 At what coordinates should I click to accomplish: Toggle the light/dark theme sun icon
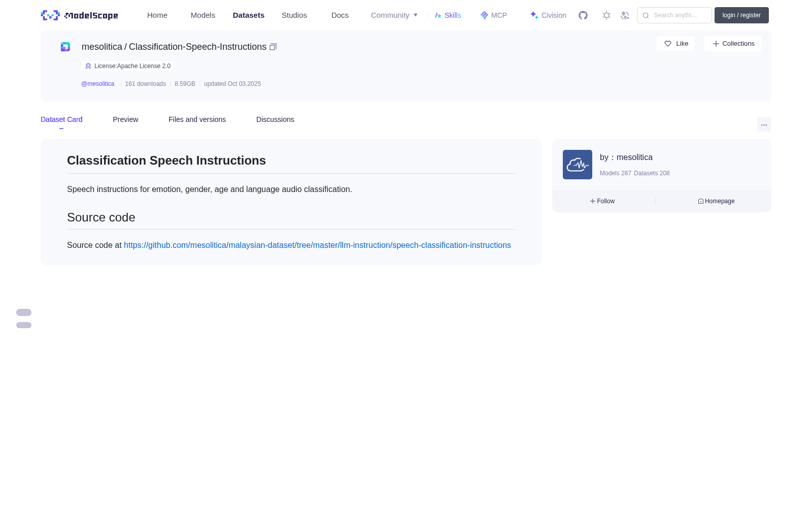606,15
